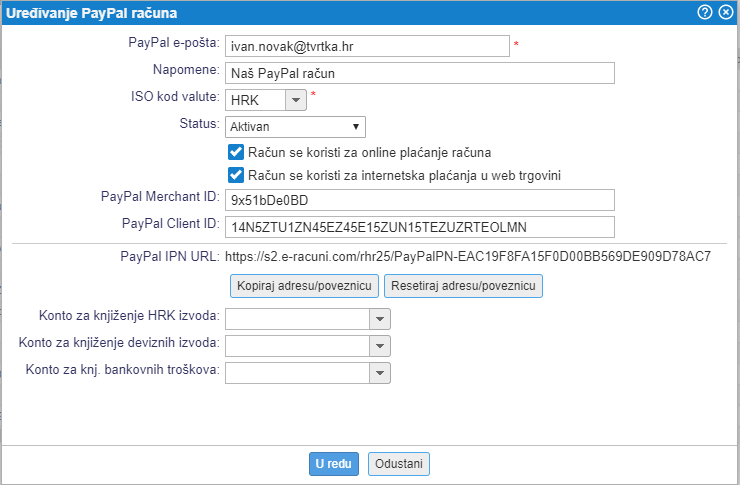Viewport: 741px width, 485px height.
Task: Confirm with the U redu button
Action: click(x=334, y=464)
